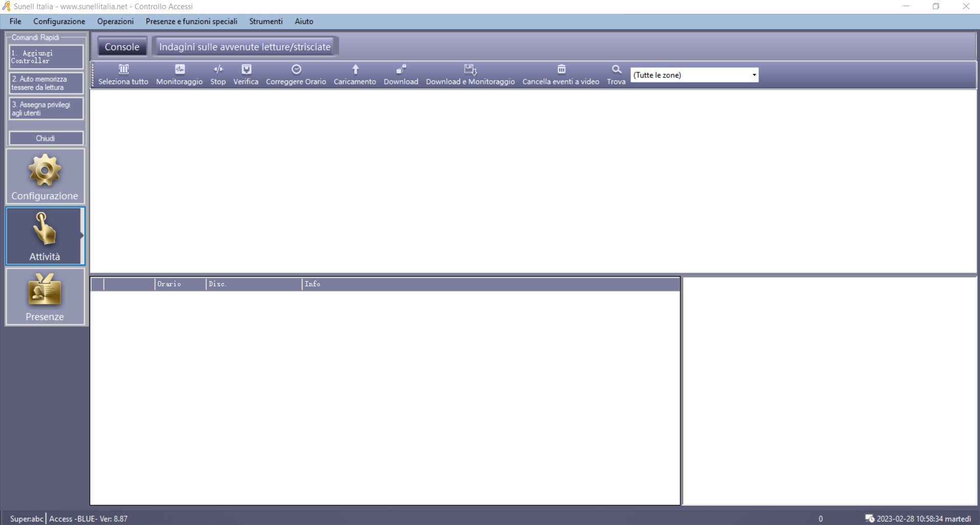Open the Configurazione menu
Viewport: 980px width, 525px height.
point(59,21)
